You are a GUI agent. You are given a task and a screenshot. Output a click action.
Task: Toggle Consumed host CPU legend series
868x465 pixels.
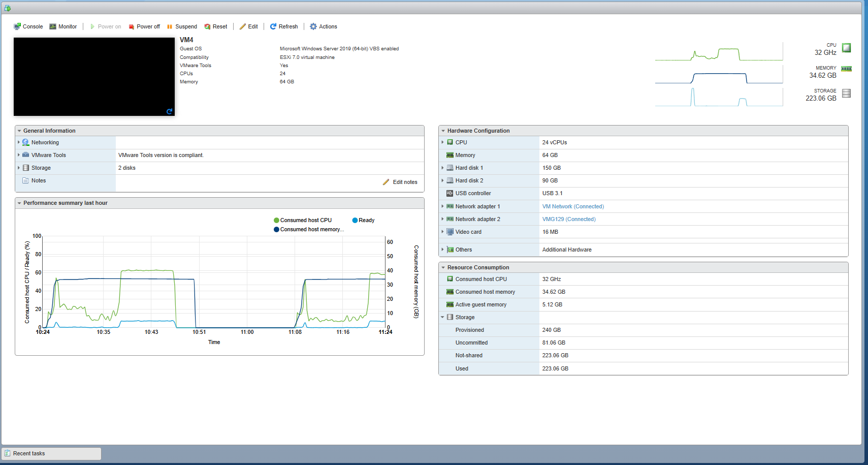(x=303, y=220)
